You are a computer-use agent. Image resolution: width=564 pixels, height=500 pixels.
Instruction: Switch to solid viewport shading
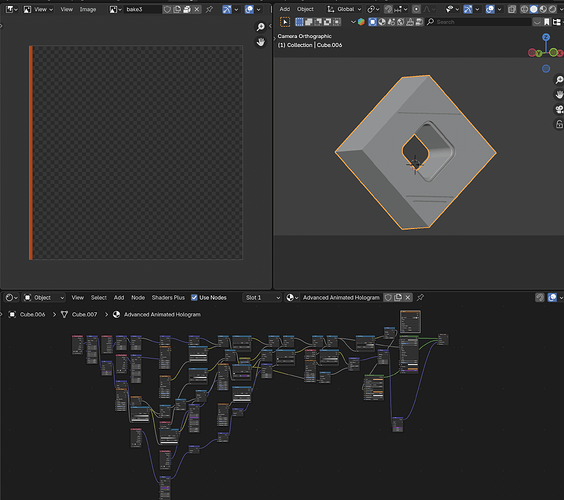click(534, 9)
